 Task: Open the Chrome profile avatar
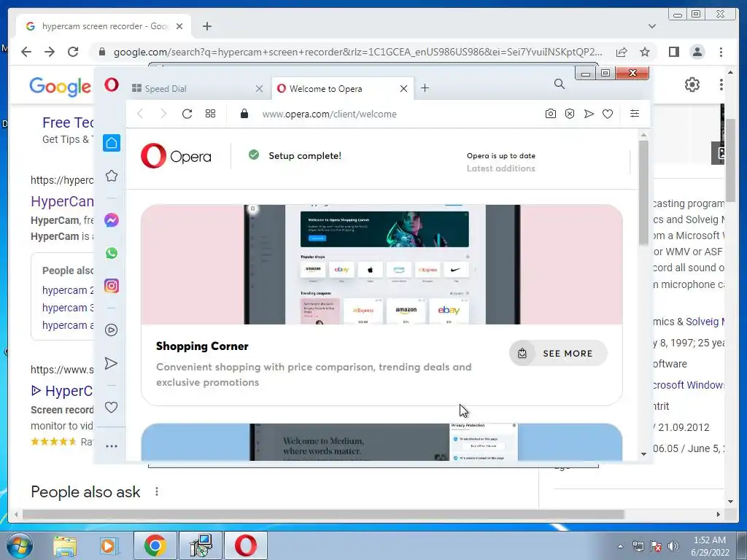pyautogui.click(x=697, y=52)
